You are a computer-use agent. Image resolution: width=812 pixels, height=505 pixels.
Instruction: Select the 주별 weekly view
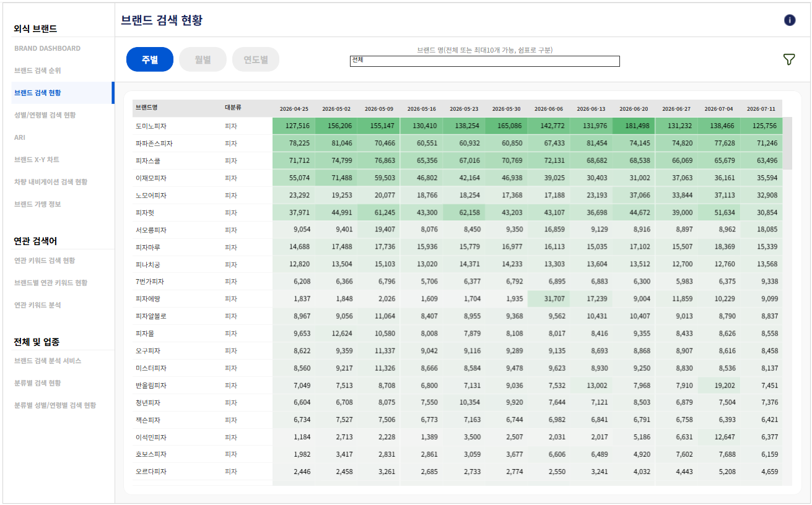[x=150, y=59]
